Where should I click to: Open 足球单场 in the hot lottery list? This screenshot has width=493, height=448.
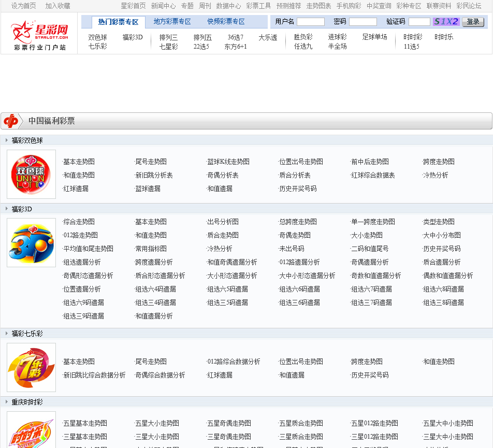coord(374,37)
